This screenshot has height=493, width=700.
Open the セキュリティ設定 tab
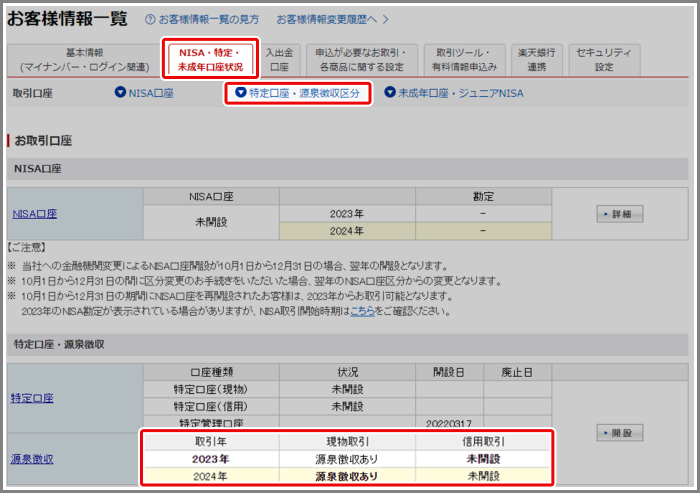[x=604, y=60]
